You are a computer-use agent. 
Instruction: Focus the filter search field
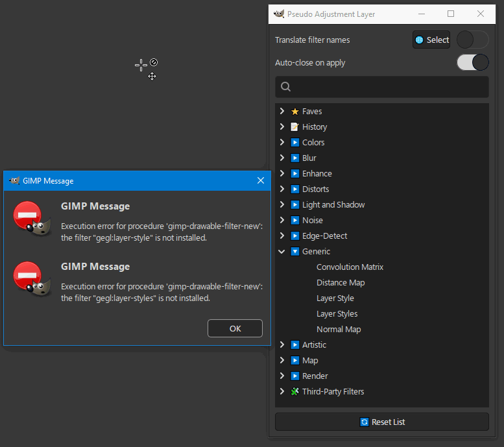[x=382, y=87]
